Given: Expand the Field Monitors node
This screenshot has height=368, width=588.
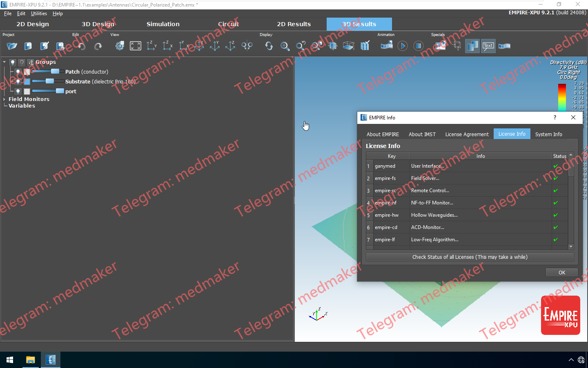Looking at the screenshot, I should (x=4, y=99).
